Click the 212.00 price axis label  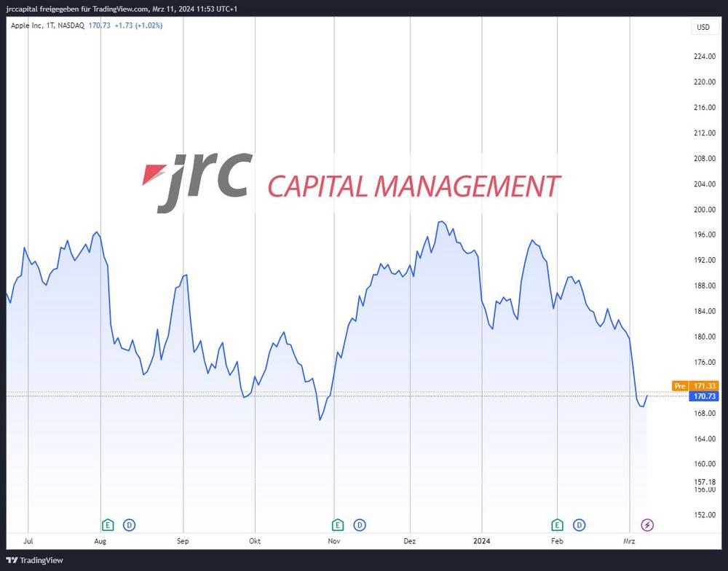pyautogui.click(x=704, y=133)
